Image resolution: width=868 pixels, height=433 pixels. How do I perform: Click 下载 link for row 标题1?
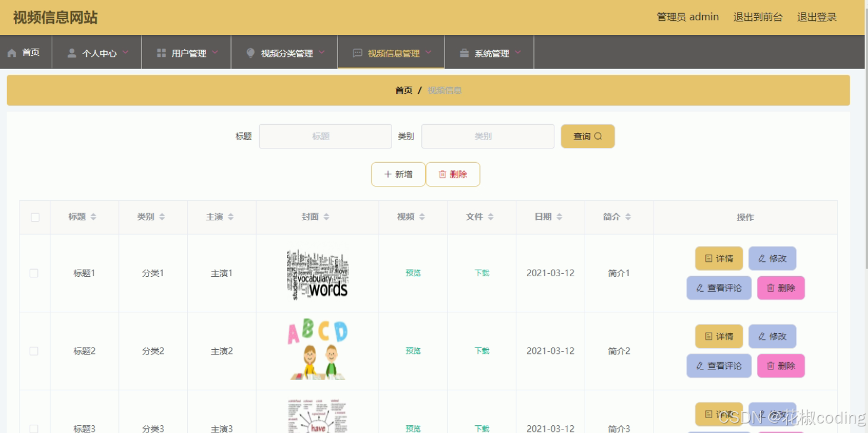482,273
